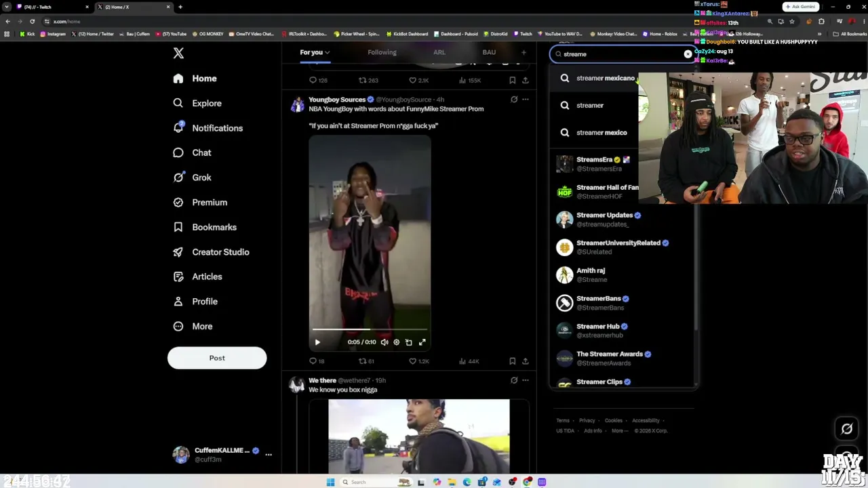Screen dimensions: 868x488
Task: Open Premium from the sidebar
Action: click(200, 202)
